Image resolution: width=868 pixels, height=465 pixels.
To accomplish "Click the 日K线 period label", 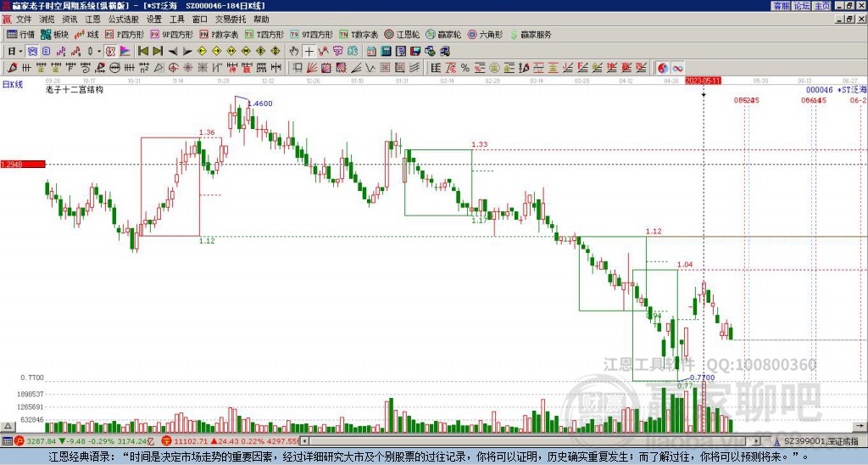I will [13, 85].
